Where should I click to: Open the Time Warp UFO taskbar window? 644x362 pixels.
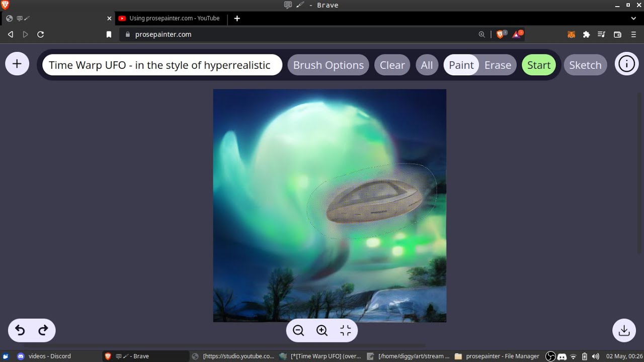click(320, 356)
